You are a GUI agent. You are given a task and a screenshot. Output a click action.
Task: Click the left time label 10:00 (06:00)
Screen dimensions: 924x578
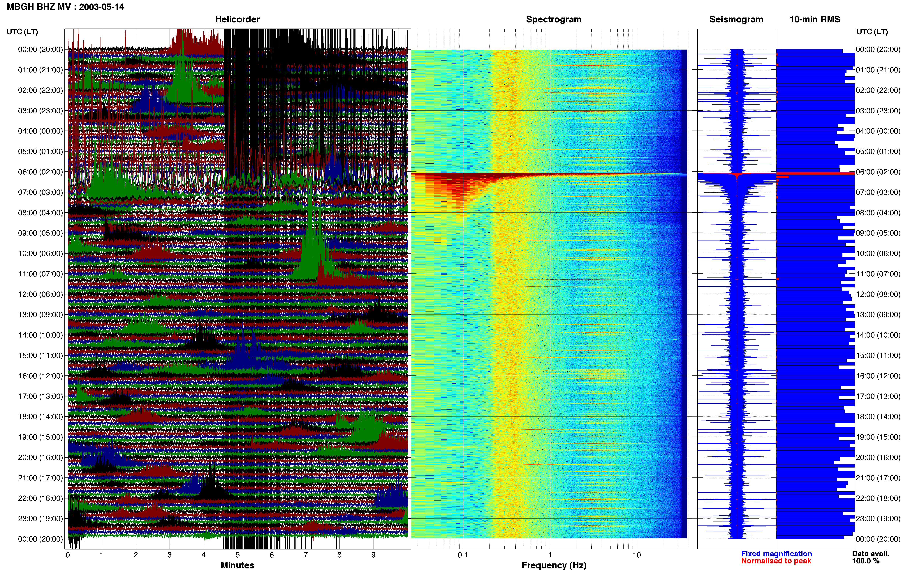[x=41, y=253]
